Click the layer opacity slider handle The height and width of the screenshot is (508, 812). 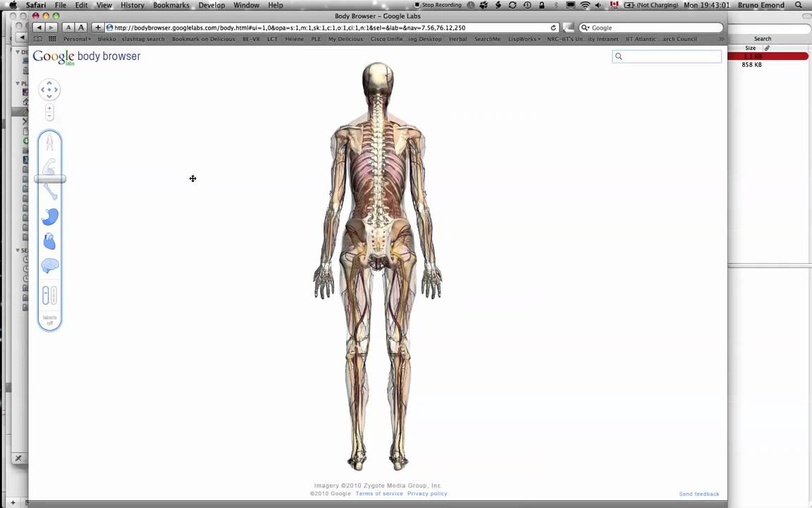(x=50, y=179)
